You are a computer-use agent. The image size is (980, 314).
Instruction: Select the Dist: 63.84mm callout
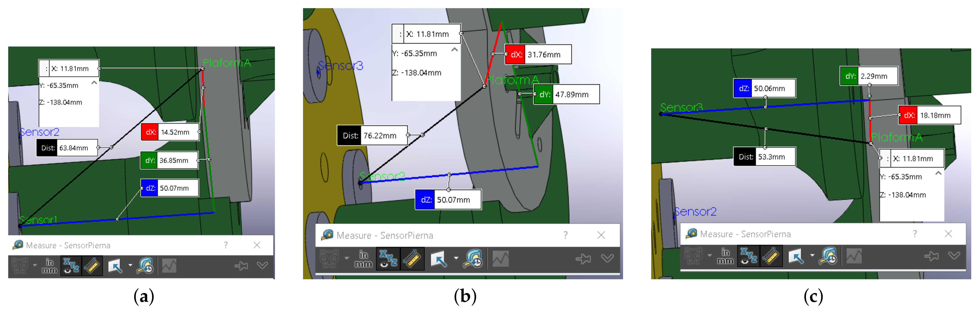coord(67,148)
